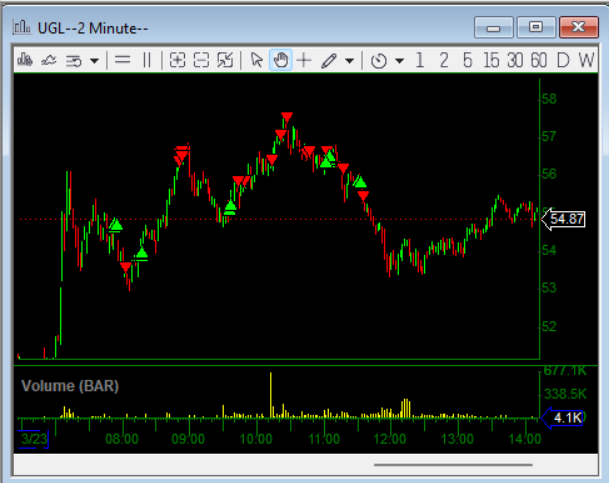This screenshot has height=483, width=609.
Task: Select the arrow pointer tool
Action: click(257, 60)
